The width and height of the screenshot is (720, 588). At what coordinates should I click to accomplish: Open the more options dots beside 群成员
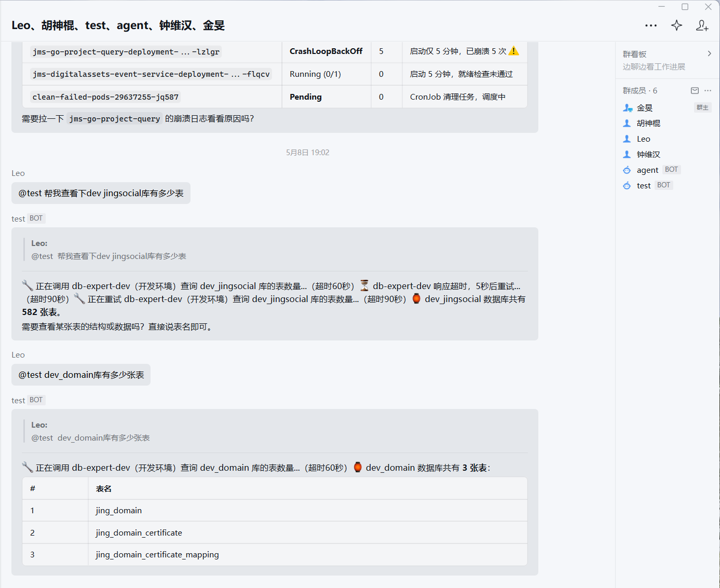pyautogui.click(x=708, y=90)
